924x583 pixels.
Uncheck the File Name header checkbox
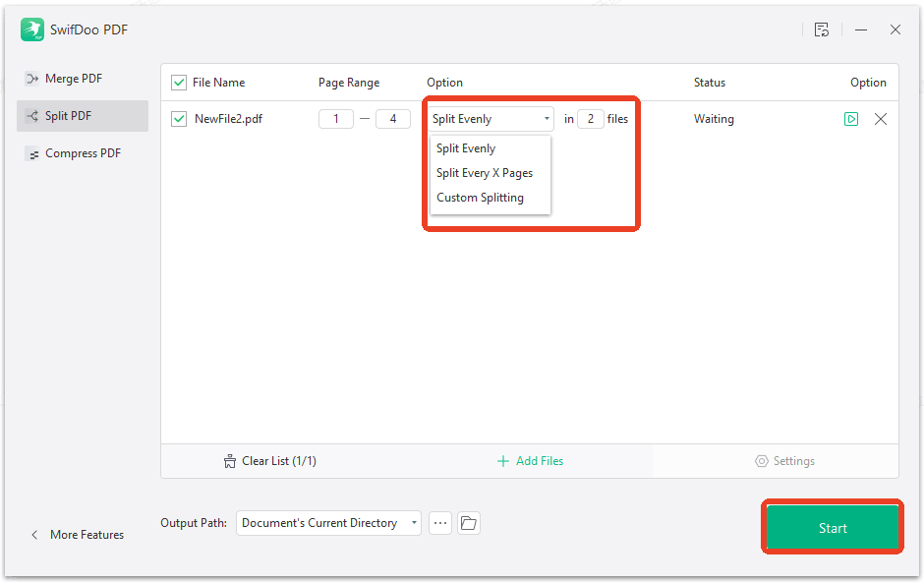pos(178,82)
